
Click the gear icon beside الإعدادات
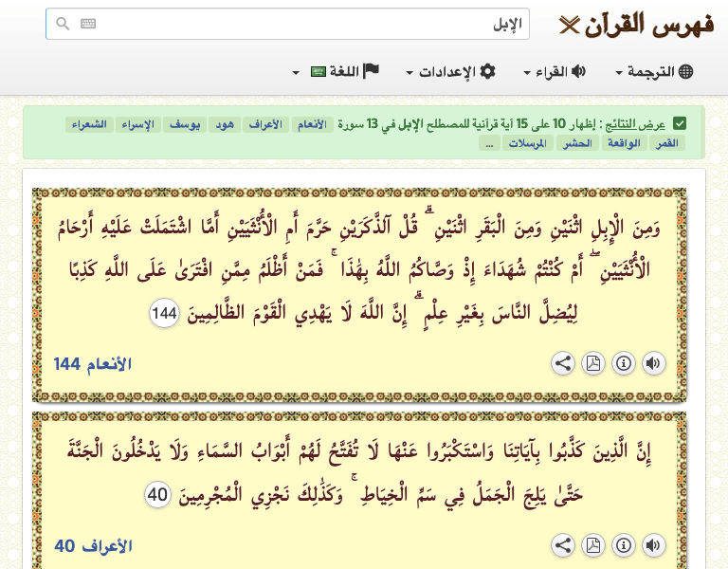coord(487,71)
